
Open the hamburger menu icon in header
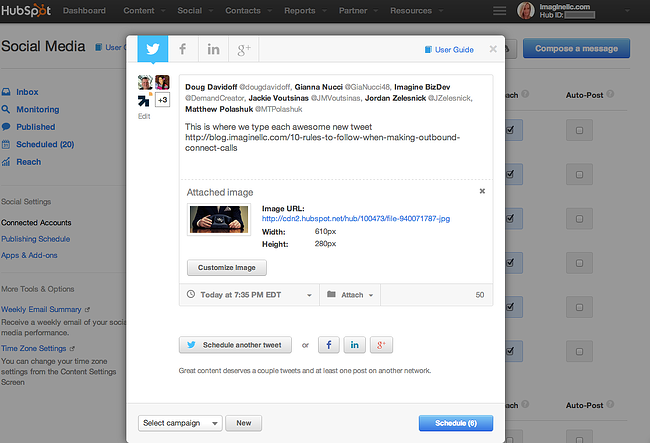tap(500, 11)
